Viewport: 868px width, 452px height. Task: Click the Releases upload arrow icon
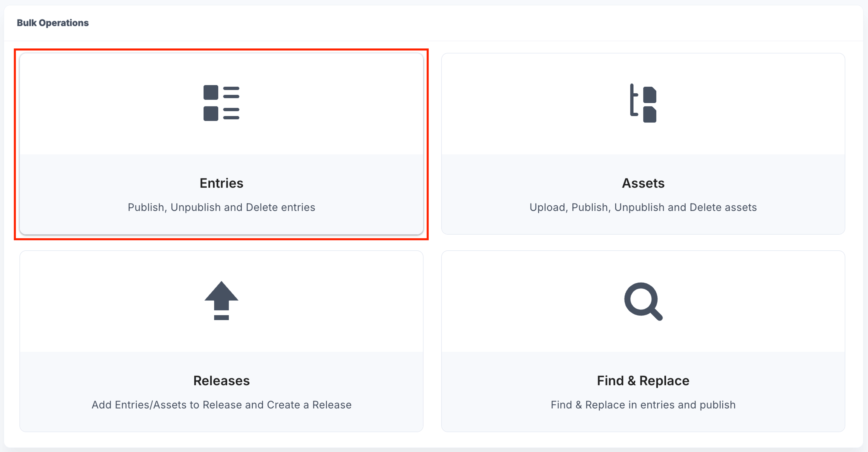[x=221, y=300]
